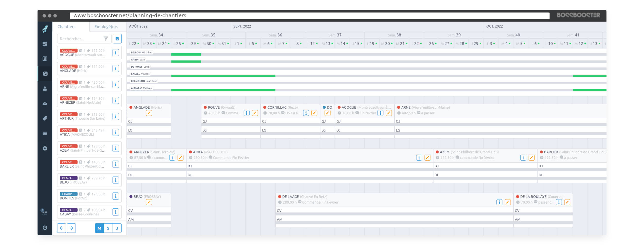644x245 pixels.
Task: Edit the ATIKA (MACHECOUL) planning card
Action: tap(427, 158)
